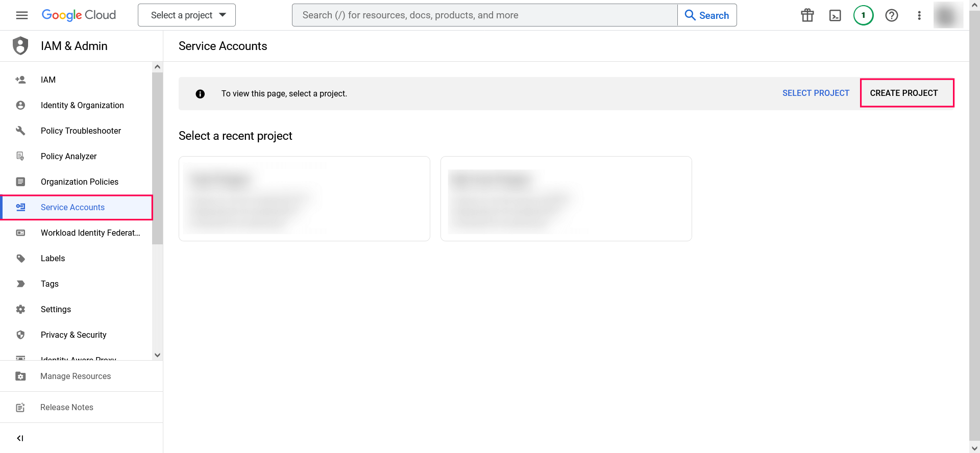Collapse the sidebar with the chevron icon

[x=20, y=438]
